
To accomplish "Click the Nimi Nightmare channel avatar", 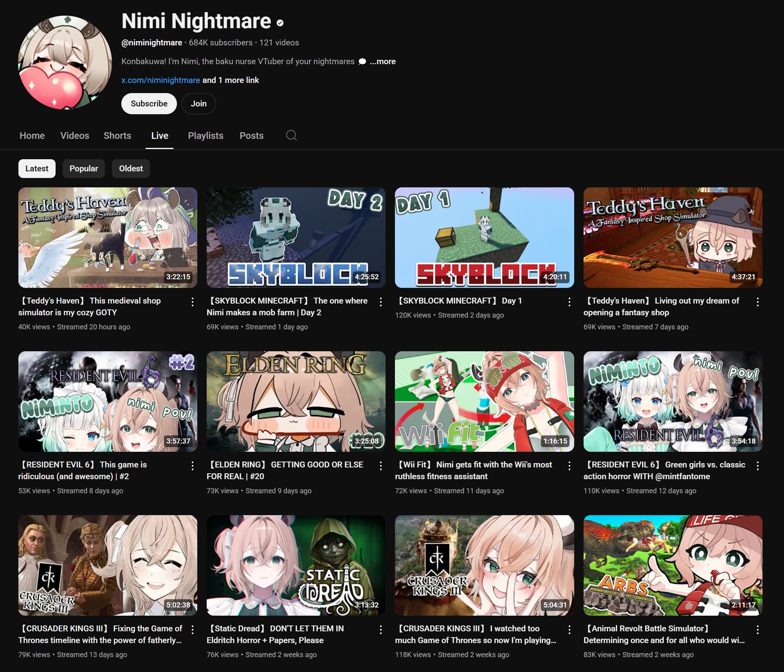I will point(65,63).
